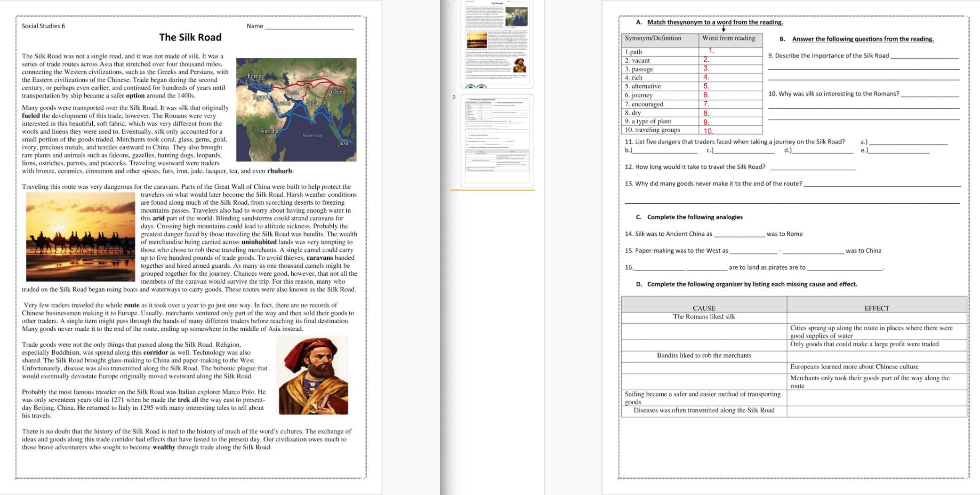Click the Silk Road trade routes map image
980x495 pixels.
click(296, 110)
